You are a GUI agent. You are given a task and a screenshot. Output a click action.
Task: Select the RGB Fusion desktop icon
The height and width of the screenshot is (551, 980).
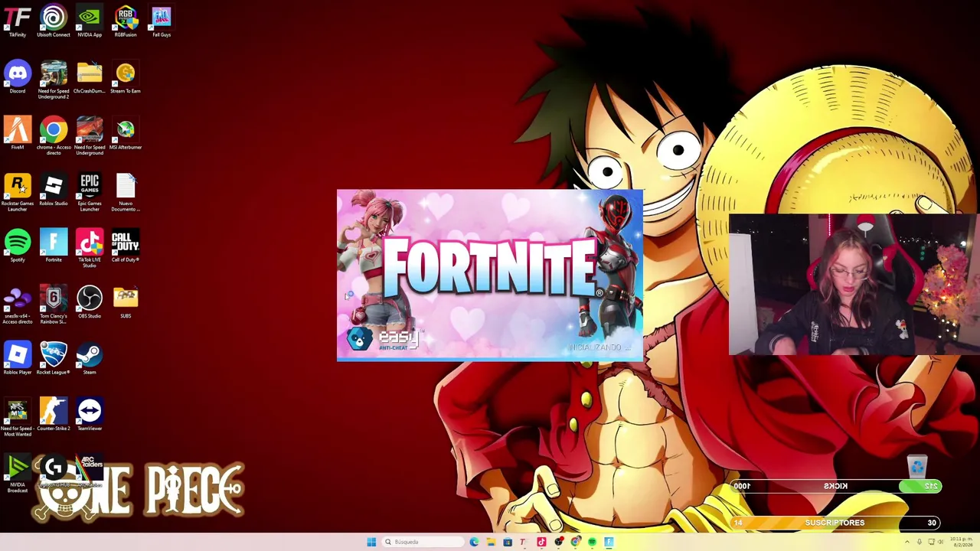pyautogui.click(x=126, y=21)
